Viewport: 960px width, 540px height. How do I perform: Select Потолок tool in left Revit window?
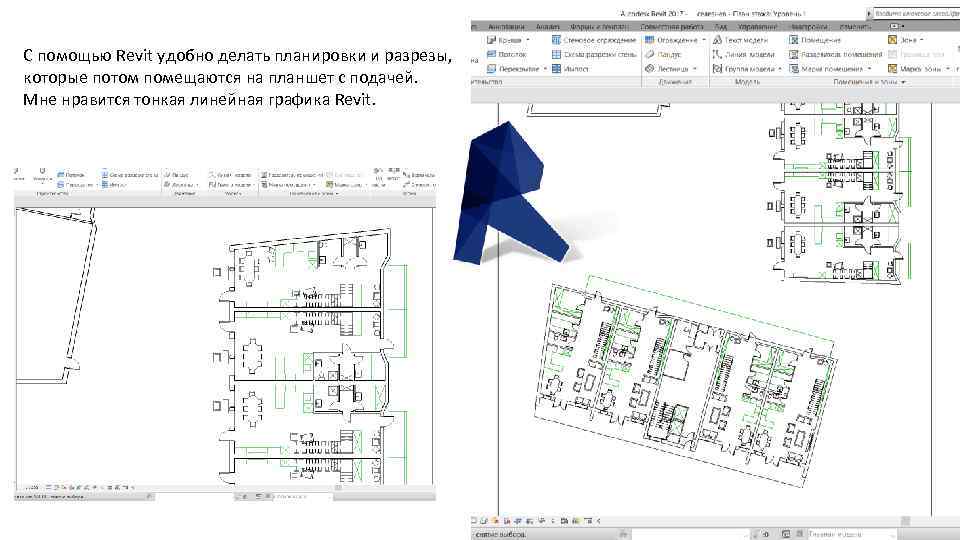coord(70,174)
